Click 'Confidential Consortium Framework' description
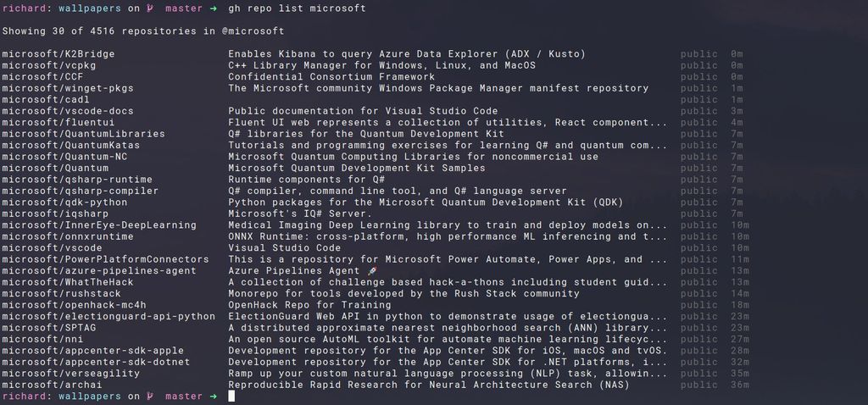This screenshot has height=405, width=868. [331, 77]
